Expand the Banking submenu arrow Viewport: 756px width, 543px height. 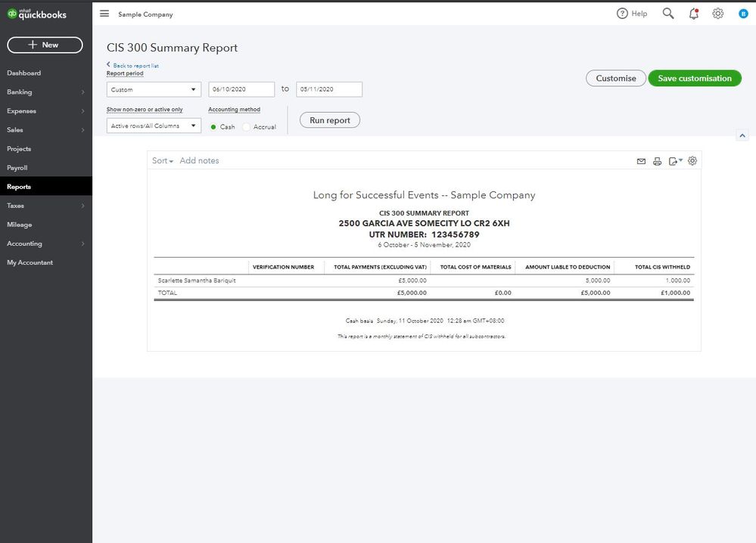pos(83,92)
